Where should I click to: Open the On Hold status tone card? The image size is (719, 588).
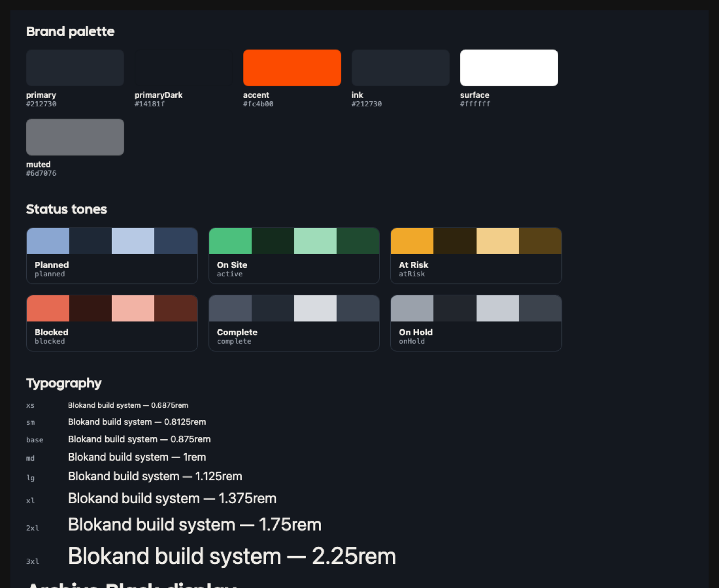[x=476, y=323]
